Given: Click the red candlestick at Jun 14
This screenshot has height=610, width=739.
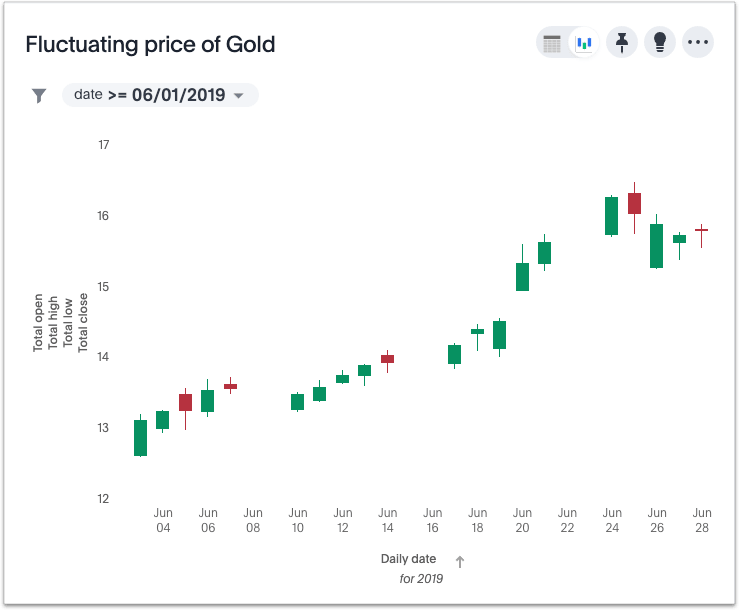Looking at the screenshot, I should point(387,358).
